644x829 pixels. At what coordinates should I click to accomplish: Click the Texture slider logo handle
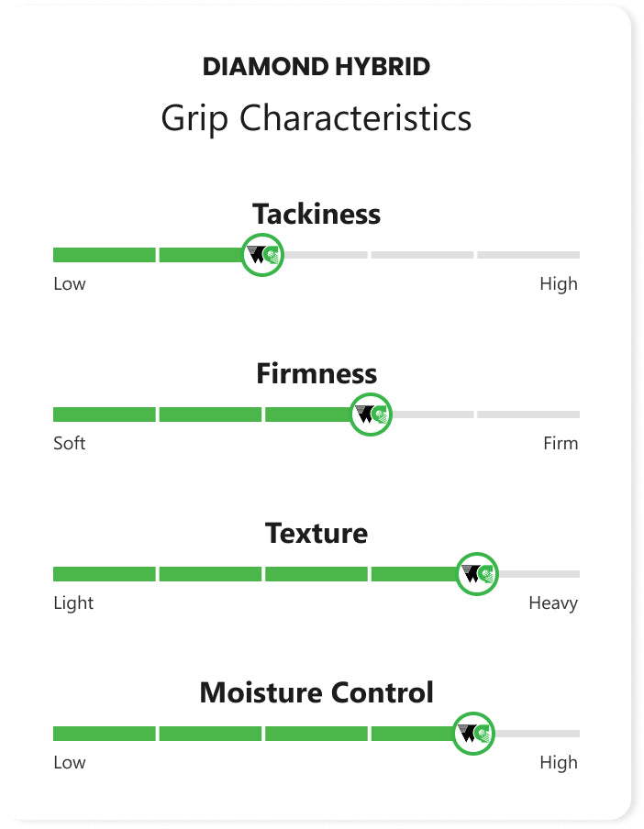tap(477, 574)
